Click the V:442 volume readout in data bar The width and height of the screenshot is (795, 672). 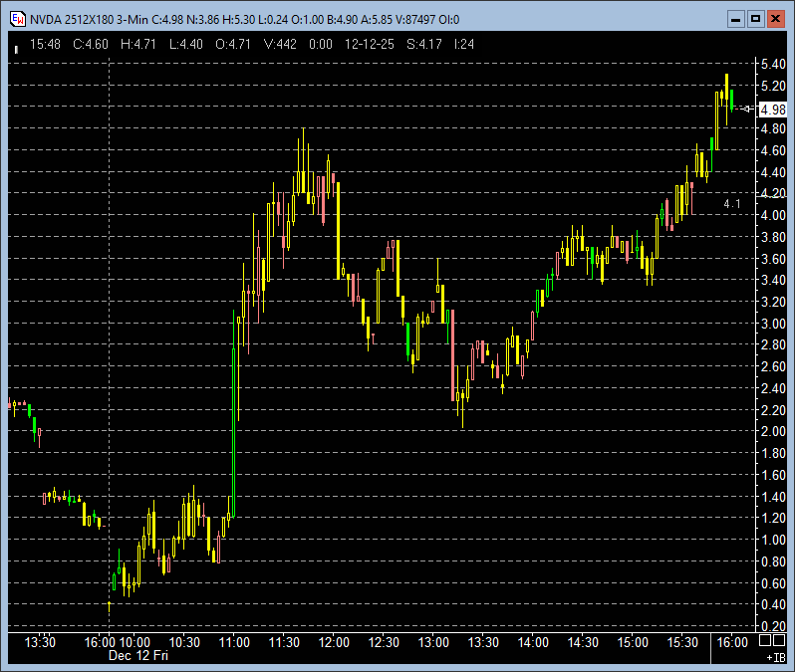click(x=280, y=44)
